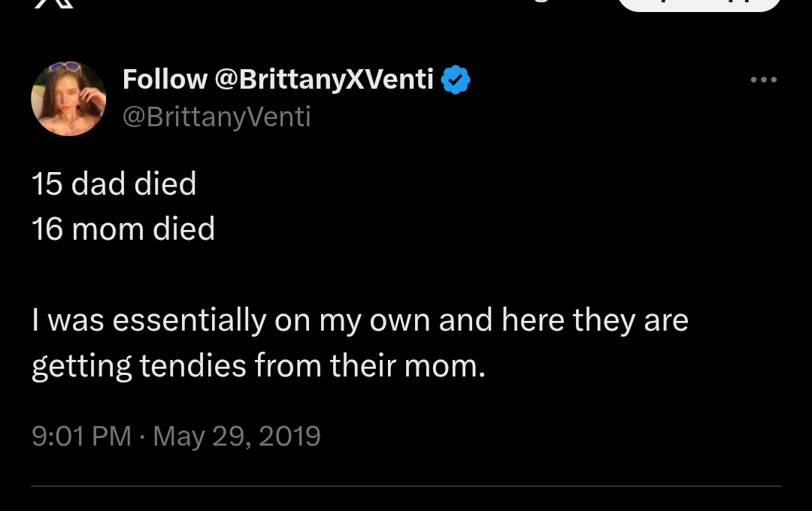Open the three-dot more options menu
812x511 pixels.
click(764, 80)
